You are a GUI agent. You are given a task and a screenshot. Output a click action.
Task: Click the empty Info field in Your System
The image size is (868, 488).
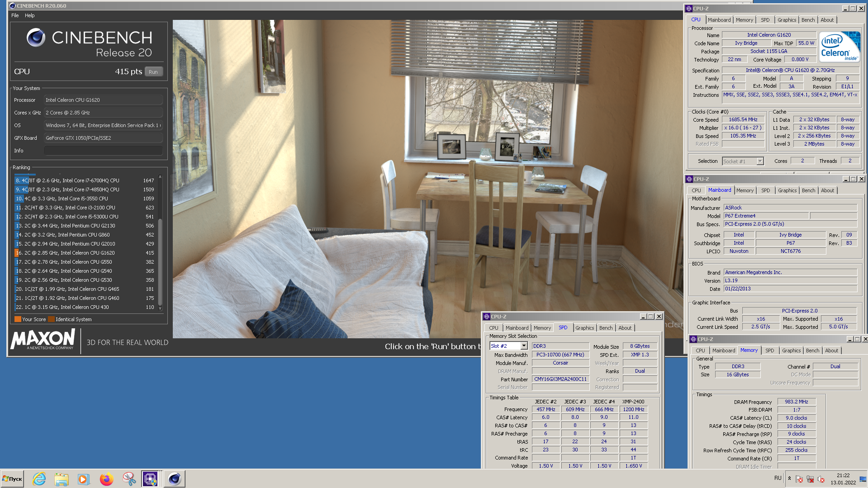click(103, 151)
